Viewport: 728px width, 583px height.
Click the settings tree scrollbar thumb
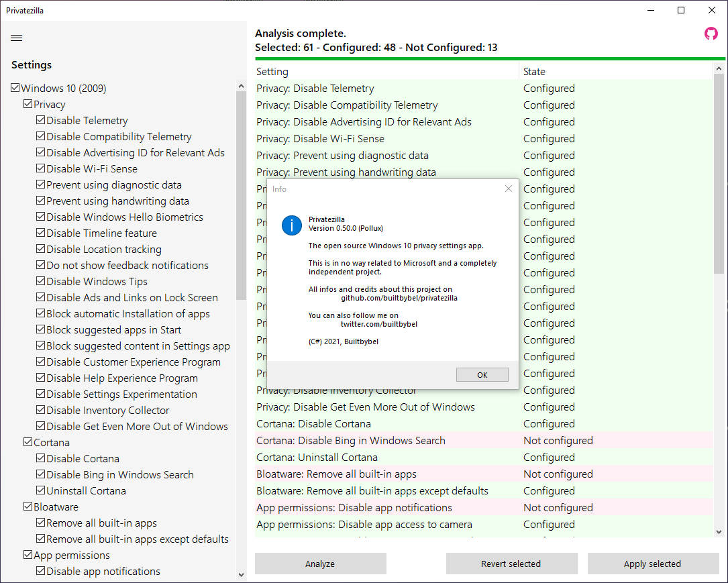[241, 195]
